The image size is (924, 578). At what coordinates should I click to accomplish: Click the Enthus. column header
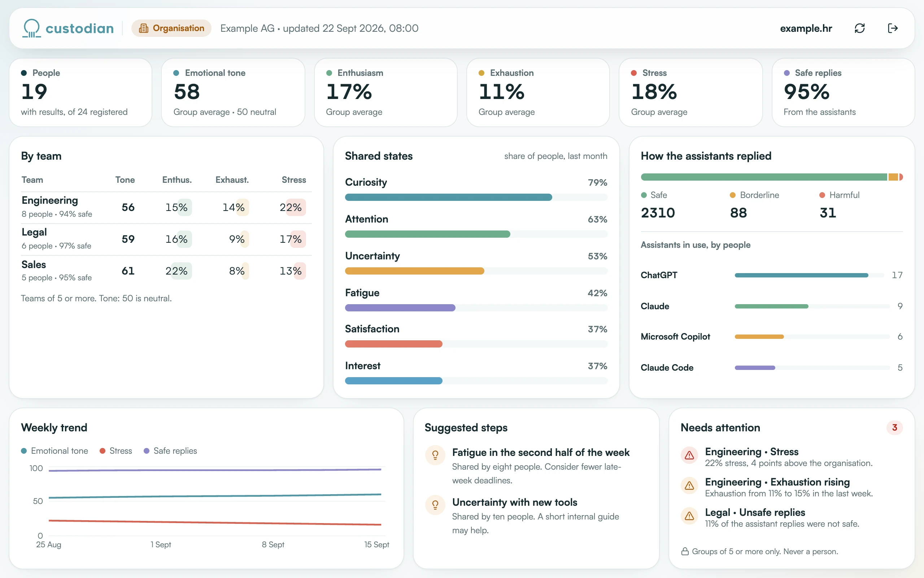(x=177, y=180)
